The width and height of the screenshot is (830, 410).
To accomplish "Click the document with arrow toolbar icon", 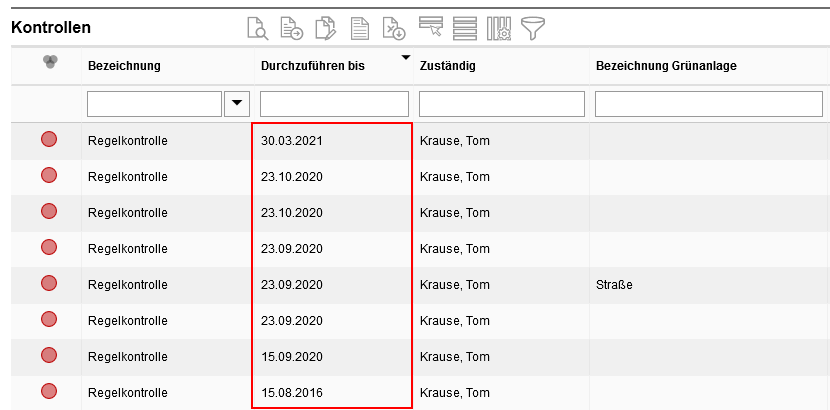I will point(292,29).
